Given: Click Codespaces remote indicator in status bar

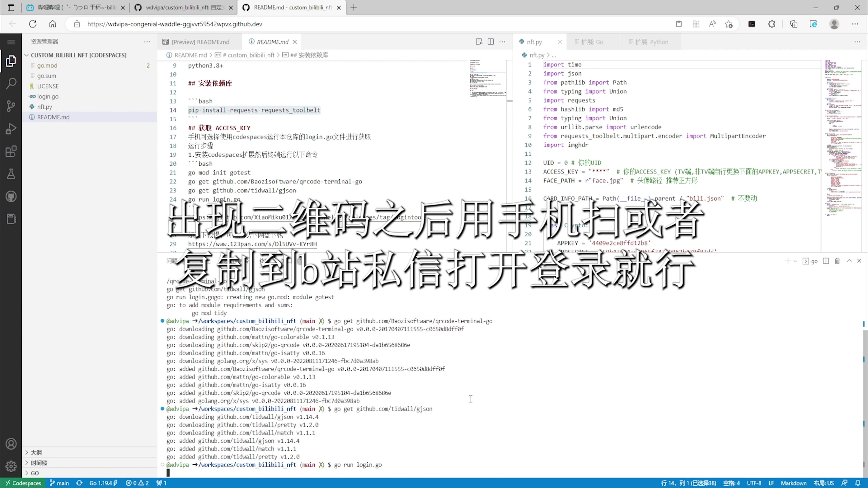Looking at the screenshot, I should 23,483.
